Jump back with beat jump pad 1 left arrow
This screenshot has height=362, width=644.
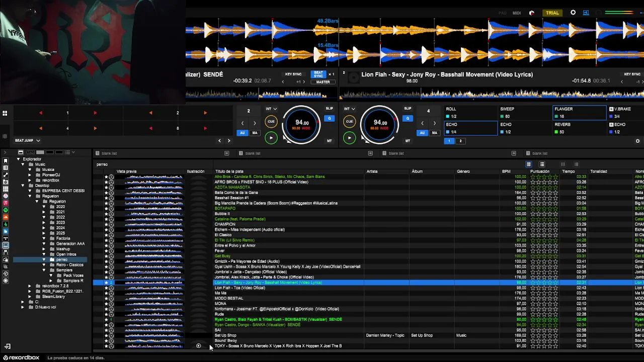[x=41, y=113]
